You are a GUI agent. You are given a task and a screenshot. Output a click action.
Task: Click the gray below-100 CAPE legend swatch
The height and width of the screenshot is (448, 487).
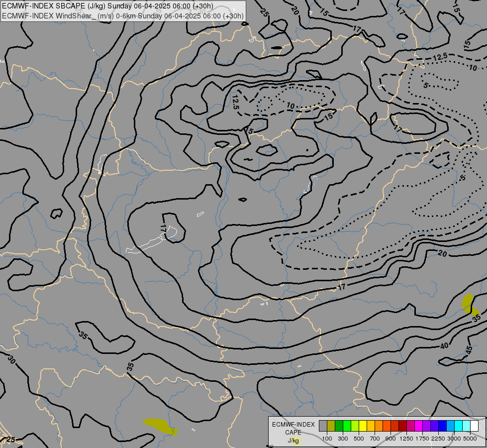[x=323, y=426]
